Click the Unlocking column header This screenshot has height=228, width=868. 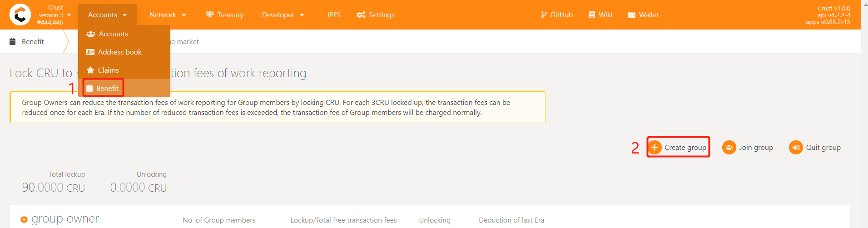(435, 220)
